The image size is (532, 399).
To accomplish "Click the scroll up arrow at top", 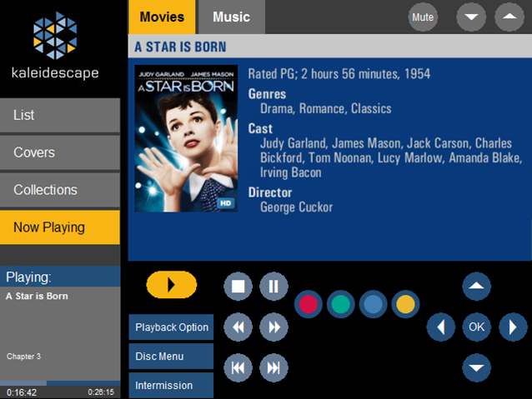I will pyautogui.click(x=509, y=17).
